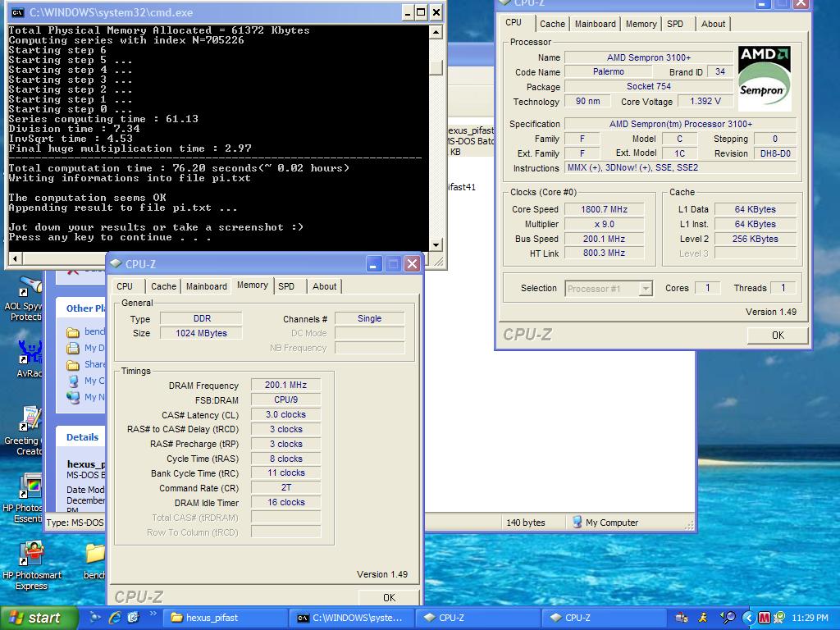Launch Internet Explorer from quick launch
This screenshot has width=840, height=630.
tap(115, 618)
